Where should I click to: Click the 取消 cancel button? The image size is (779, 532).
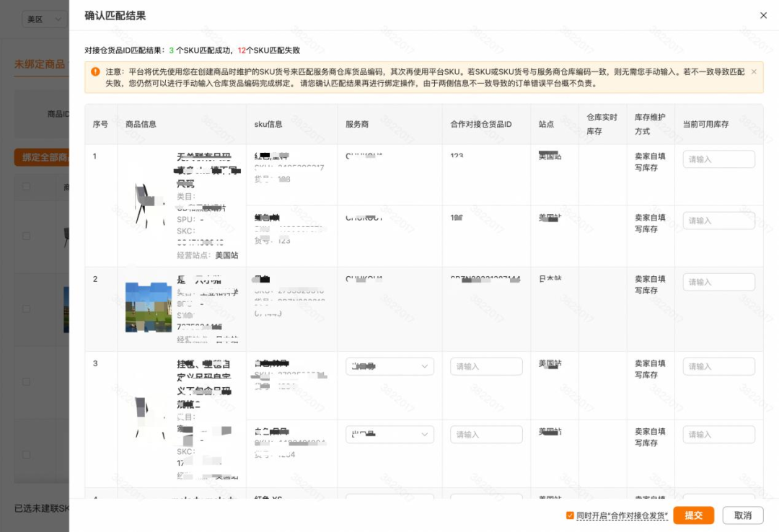point(743,515)
